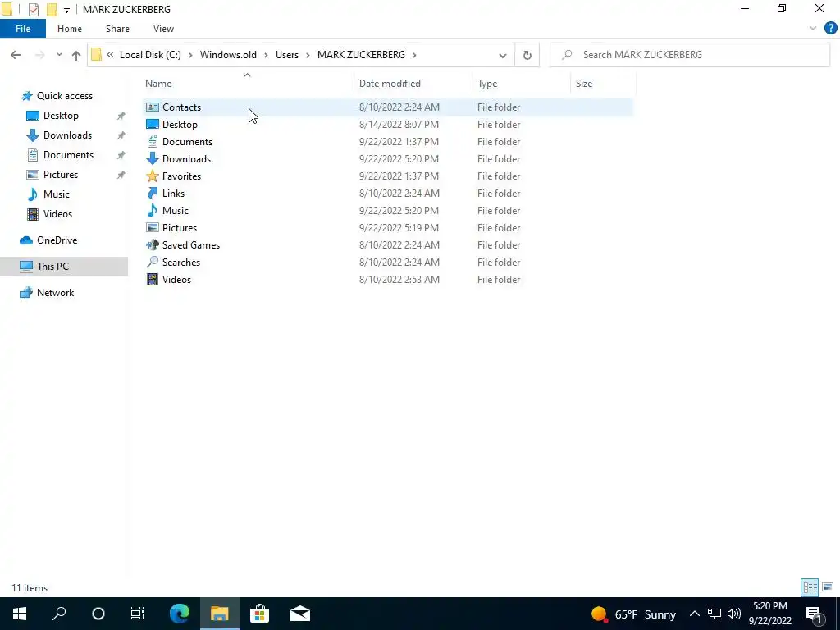The width and height of the screenshot is (840, 630).
Task: Go up one folder level arrow
Action: pos(76,55)
